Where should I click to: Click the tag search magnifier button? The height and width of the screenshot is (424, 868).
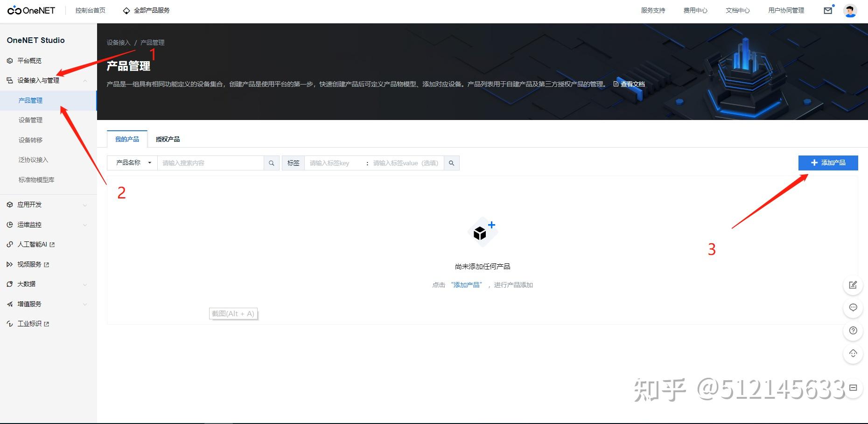tap(452, 163)
